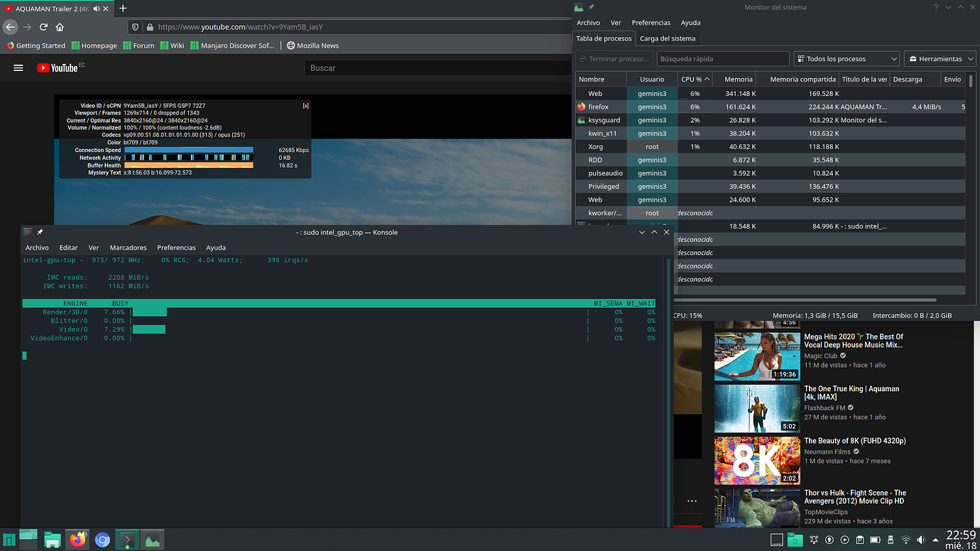980x551 pixels.
Task: Switch to Carga del sistema tab
Action: [x=668, y=38]
